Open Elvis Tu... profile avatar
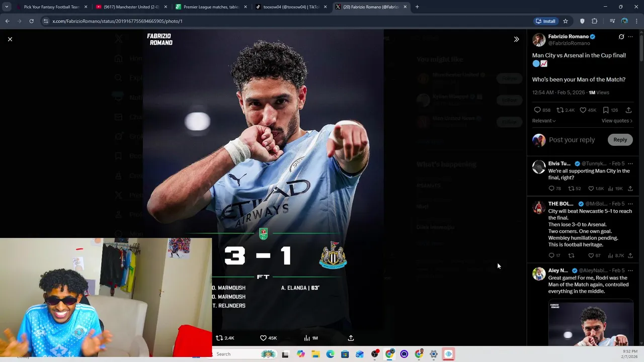The image size is (644, 362). (539, 167)
